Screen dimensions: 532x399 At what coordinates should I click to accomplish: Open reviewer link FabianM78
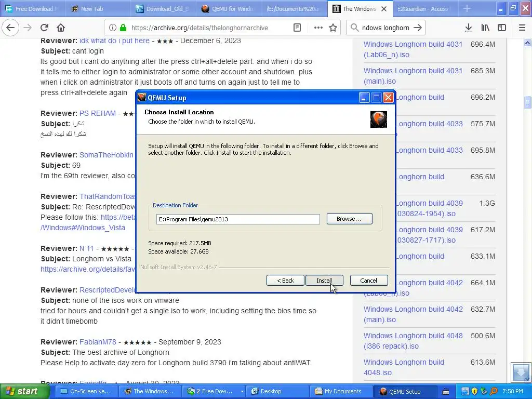tap(98, 342)
